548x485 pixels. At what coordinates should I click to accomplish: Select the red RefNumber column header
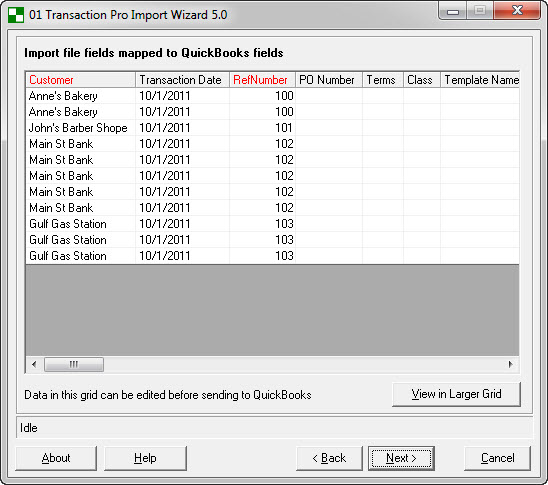point(262,80)
